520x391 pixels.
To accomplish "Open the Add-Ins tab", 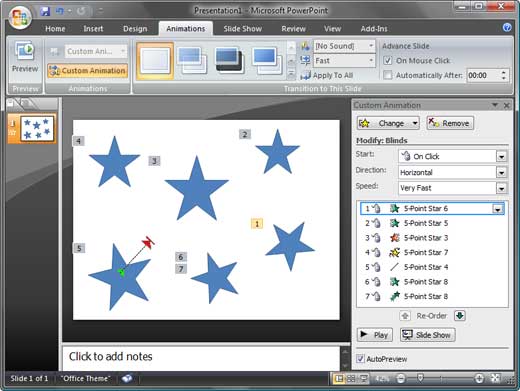I will point(374,29).
